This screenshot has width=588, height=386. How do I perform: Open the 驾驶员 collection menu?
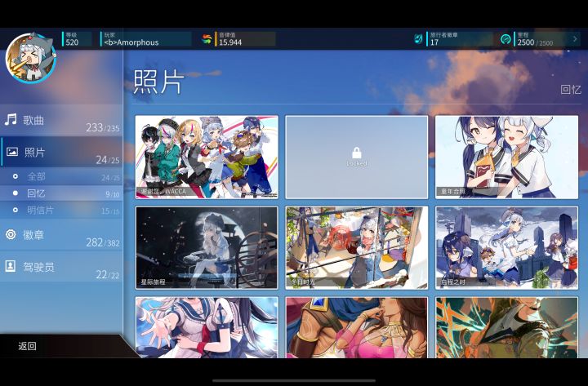[x=61, y=267]
